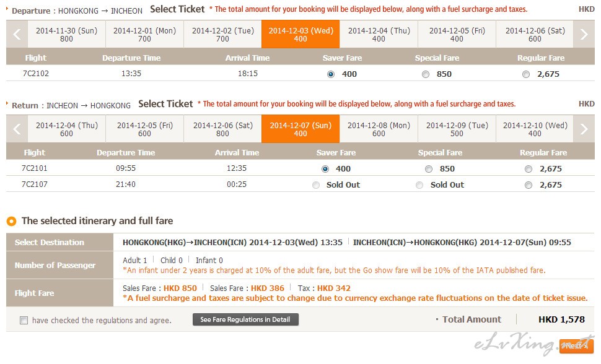Click previous dates arrow for departure flights
Image resolution: width=601 pixels, height=364 pixels.
(17, 34)
